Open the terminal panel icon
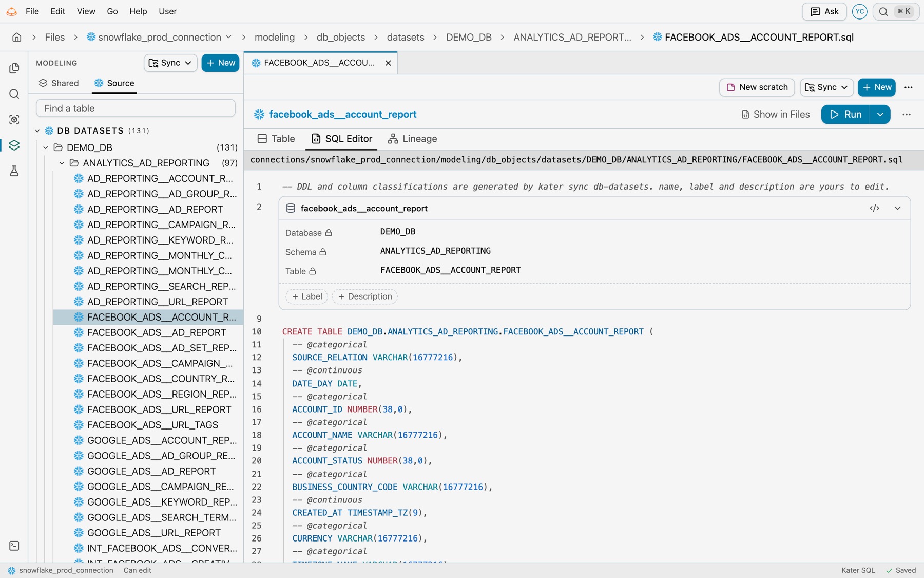The image size is (924, 578). click(14, 546)
